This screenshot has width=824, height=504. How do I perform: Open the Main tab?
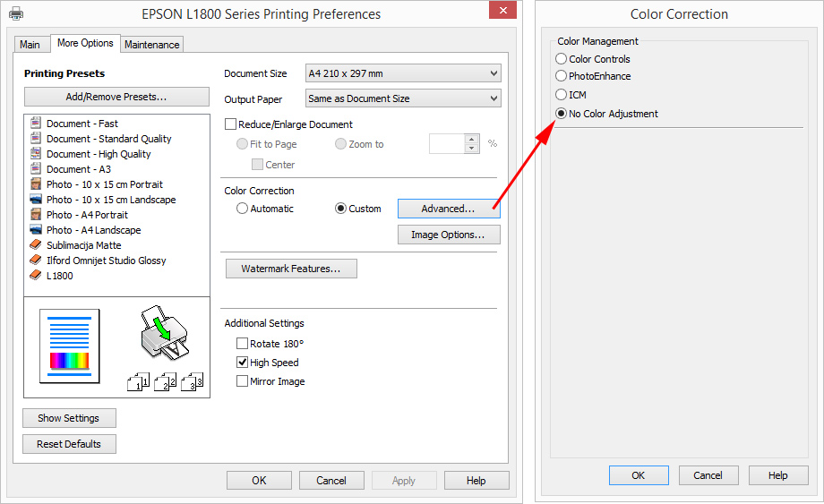coord(30,45)
